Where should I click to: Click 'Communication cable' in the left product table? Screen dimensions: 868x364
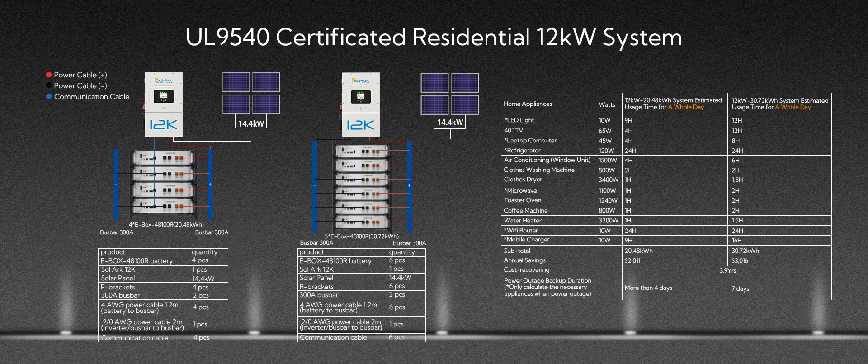point(135,338)
